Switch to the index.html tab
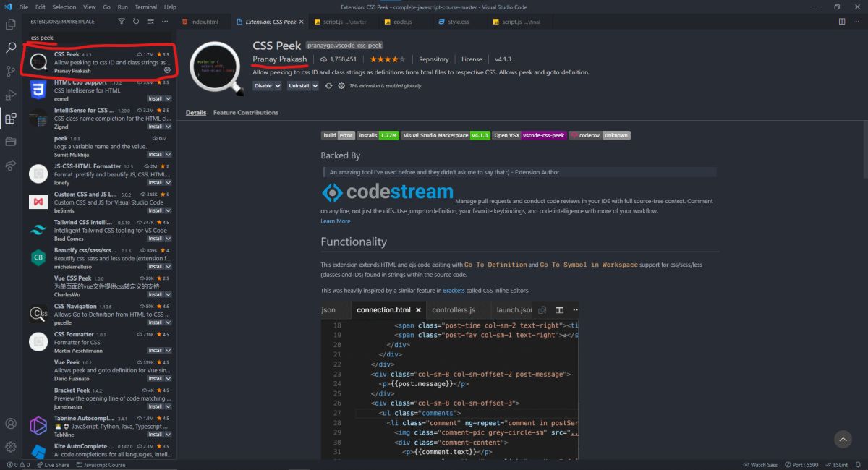 click(205, 22)
